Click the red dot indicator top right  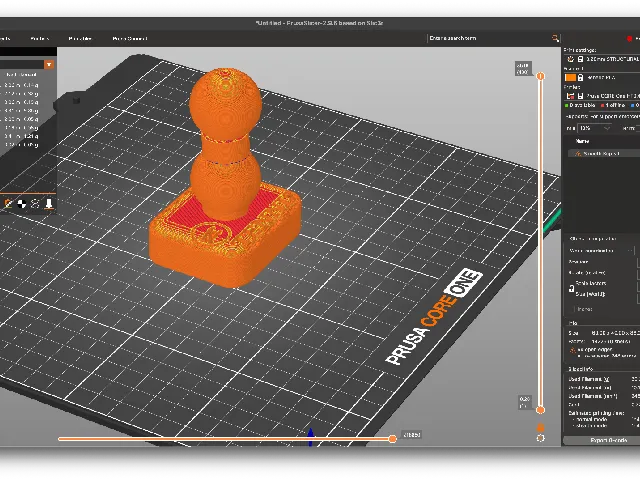coord(629,39)
